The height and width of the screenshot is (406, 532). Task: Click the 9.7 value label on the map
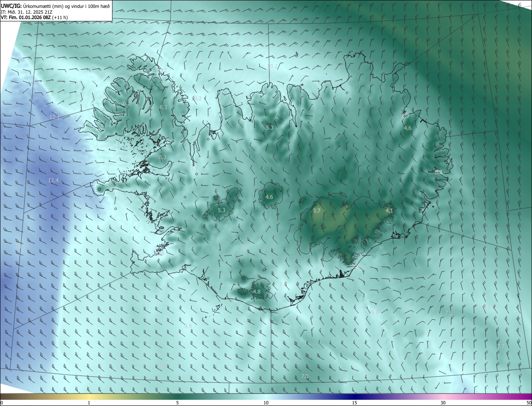point(193,169)
